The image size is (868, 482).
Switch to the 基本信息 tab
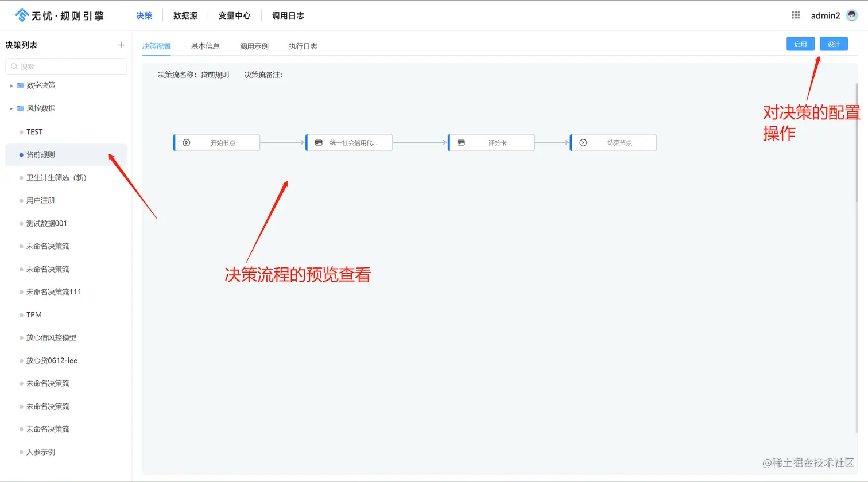[x=206, y=46]
